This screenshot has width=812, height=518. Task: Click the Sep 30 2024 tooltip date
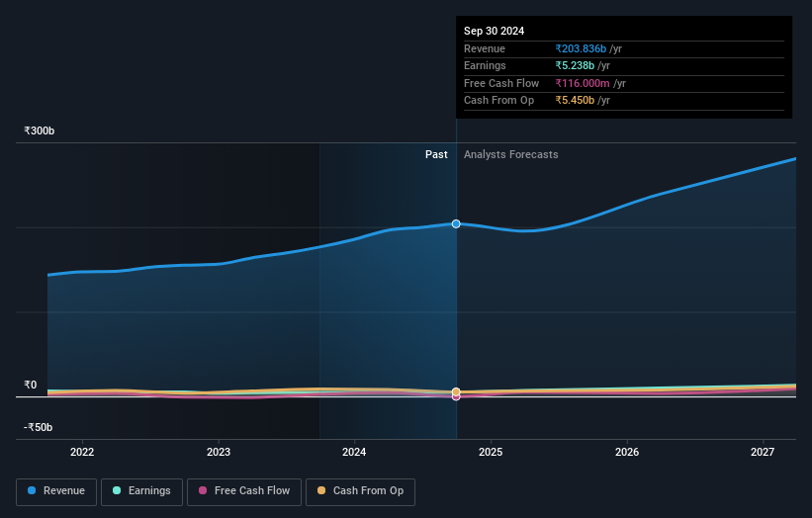click(495, 31)
